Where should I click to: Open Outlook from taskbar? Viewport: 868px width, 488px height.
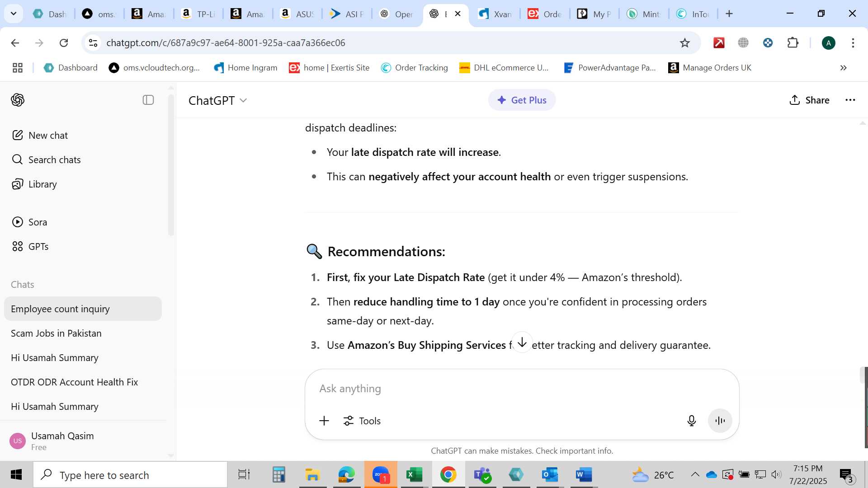(550, 474)
